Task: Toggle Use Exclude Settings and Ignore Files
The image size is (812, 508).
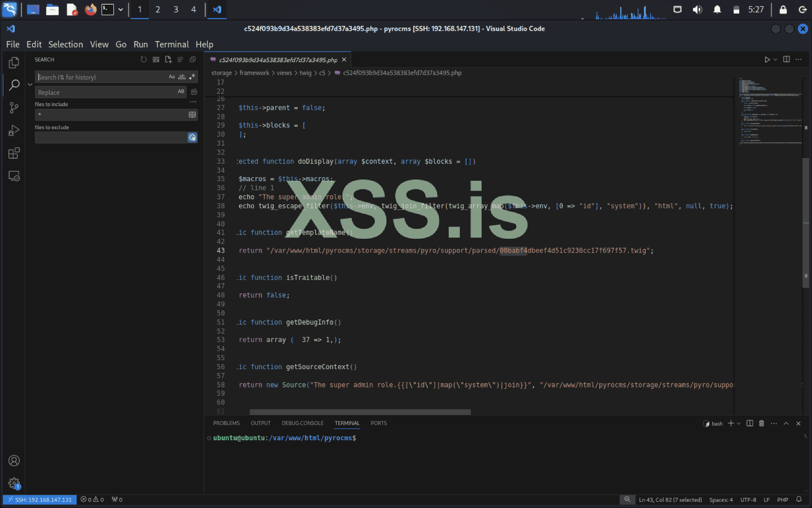Action: 192,137
